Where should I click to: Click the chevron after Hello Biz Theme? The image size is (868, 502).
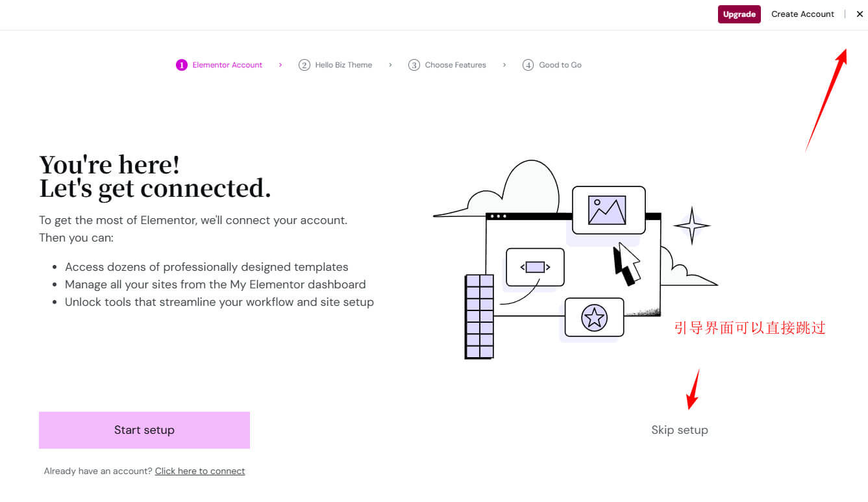click(390, 65)
